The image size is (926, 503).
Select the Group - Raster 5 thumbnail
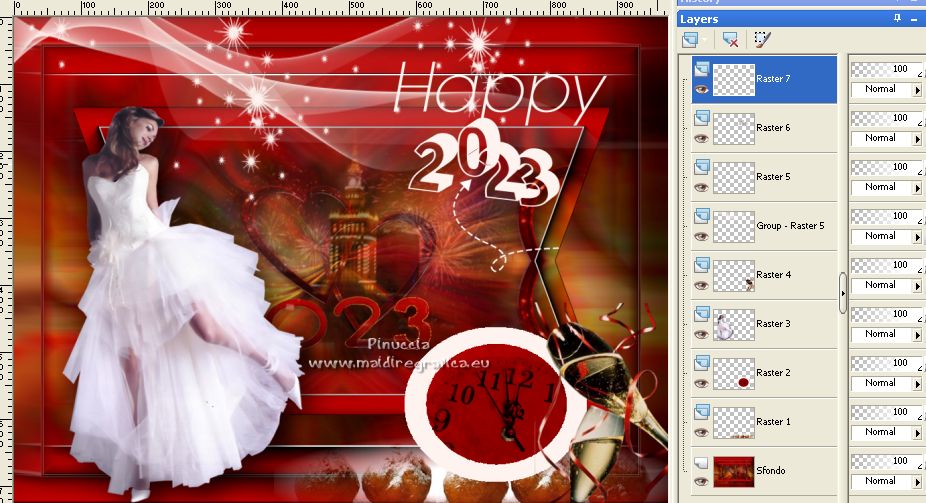(733, 227)
